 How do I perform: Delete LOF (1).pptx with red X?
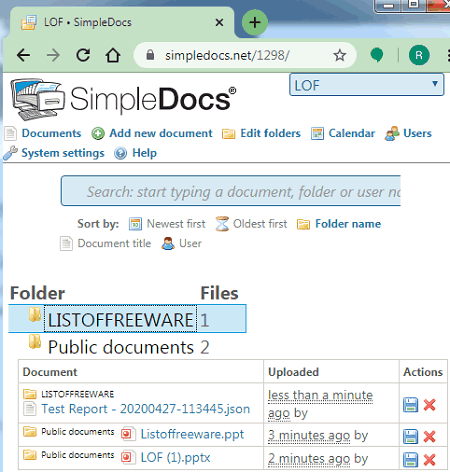click(x=429, y=460)
